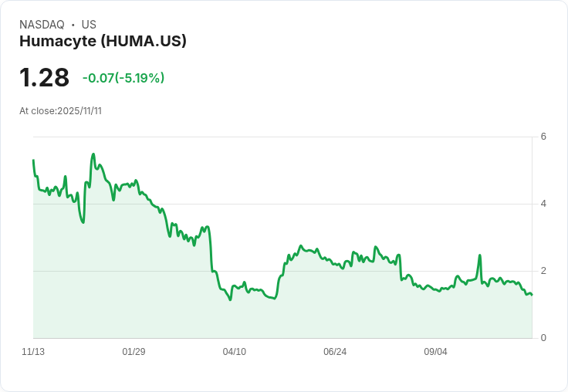Image resolution: width=568 pixels, height=392 pixels.
Task: Click the Humacyte (HUMA.US) stock title
Action: click(x=103, y=42)
